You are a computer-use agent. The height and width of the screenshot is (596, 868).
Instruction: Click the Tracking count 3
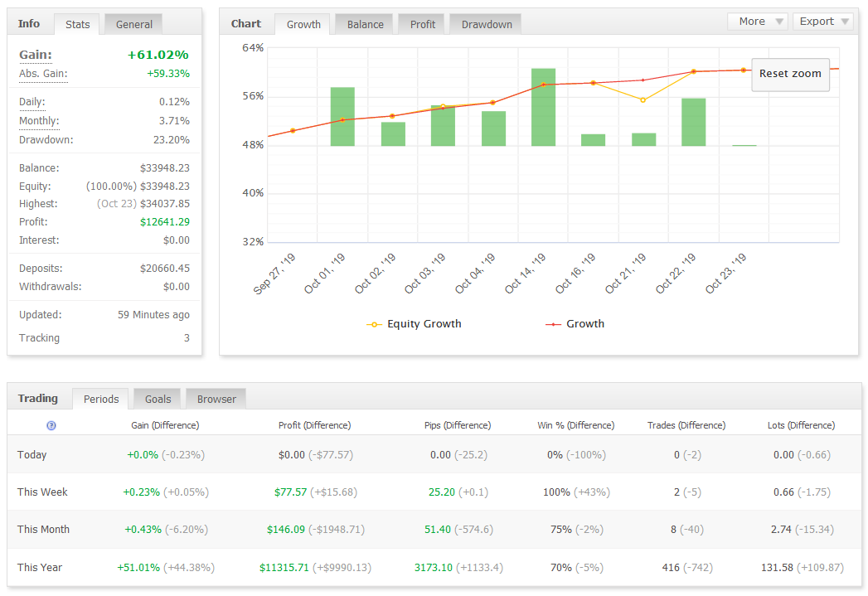(x=187, y=338)
